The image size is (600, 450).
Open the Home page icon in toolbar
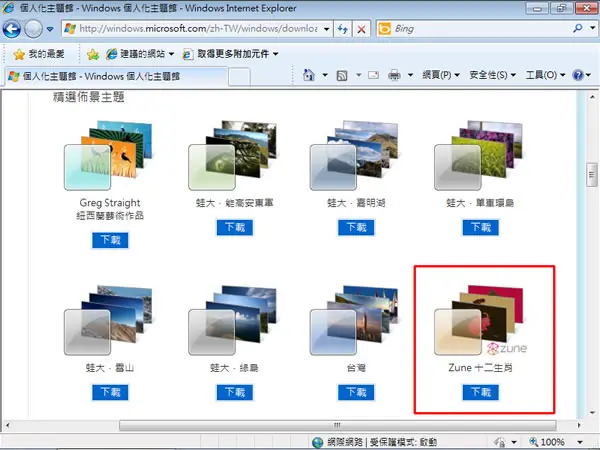tap(309, 75)
